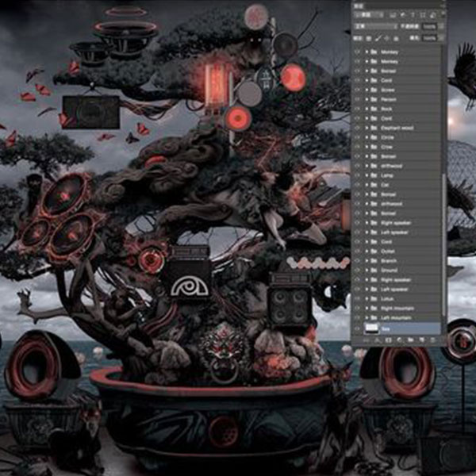Screen dimensions: 476x476
Task: Select the Elephant wood group name
Action: click(397, 128)
